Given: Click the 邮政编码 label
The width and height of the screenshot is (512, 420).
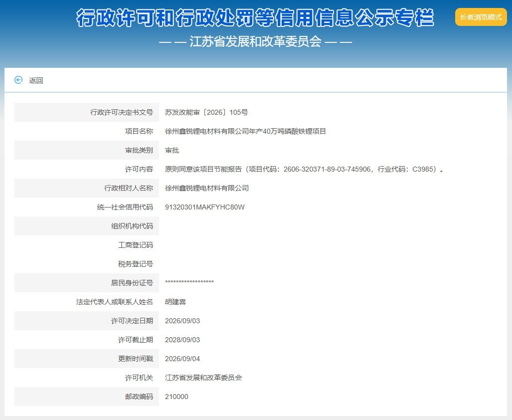Looking at the screenshot, I should [x=139, y=397].
